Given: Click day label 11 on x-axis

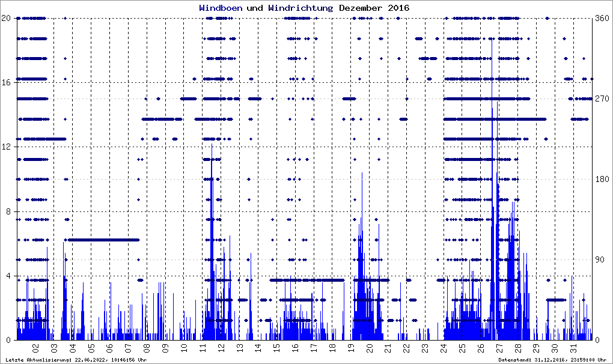Looking at the screenshot, I should 203,347.
